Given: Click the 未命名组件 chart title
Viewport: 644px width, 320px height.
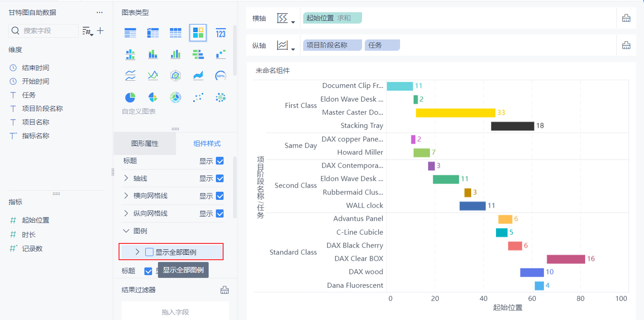Looking at the screenshot, I should pyautogui.click(x=273, y=71).
